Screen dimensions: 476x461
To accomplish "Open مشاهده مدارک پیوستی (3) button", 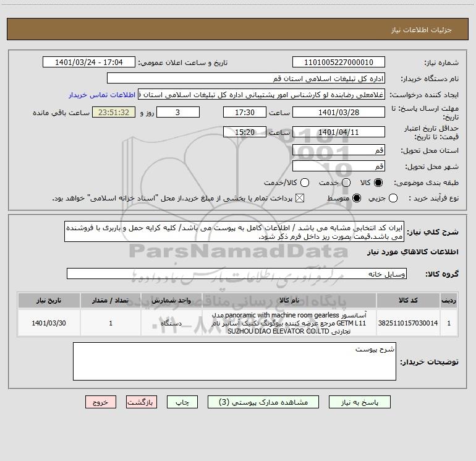I will tap(263, 402).
